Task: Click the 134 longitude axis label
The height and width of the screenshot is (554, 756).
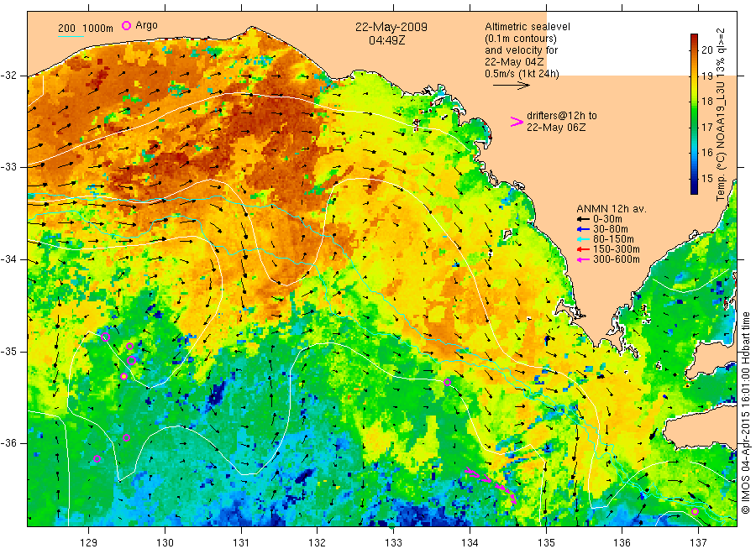Action: 470,543
